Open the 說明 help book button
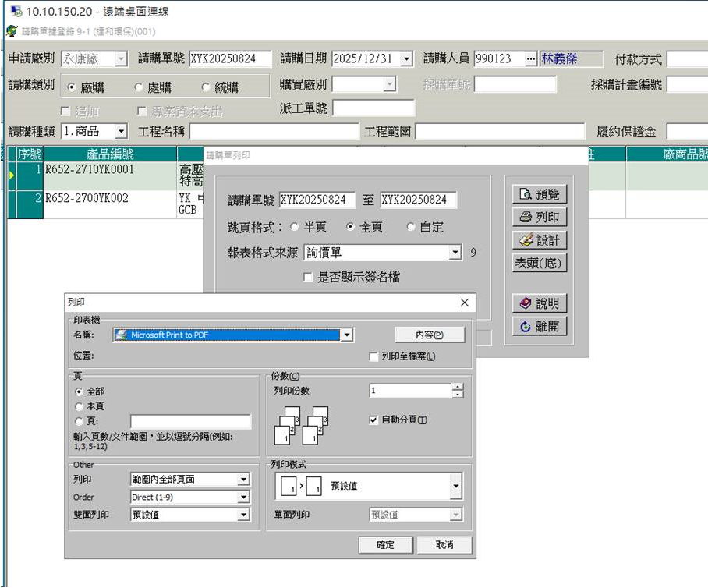The image size is (708, 588). [x=540, y=303]
